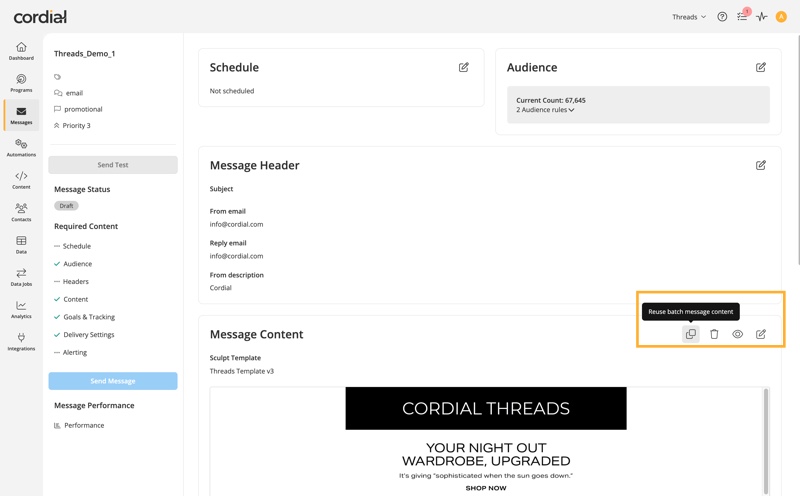Click the reuse batch message content icon

(x=691, y=334)
